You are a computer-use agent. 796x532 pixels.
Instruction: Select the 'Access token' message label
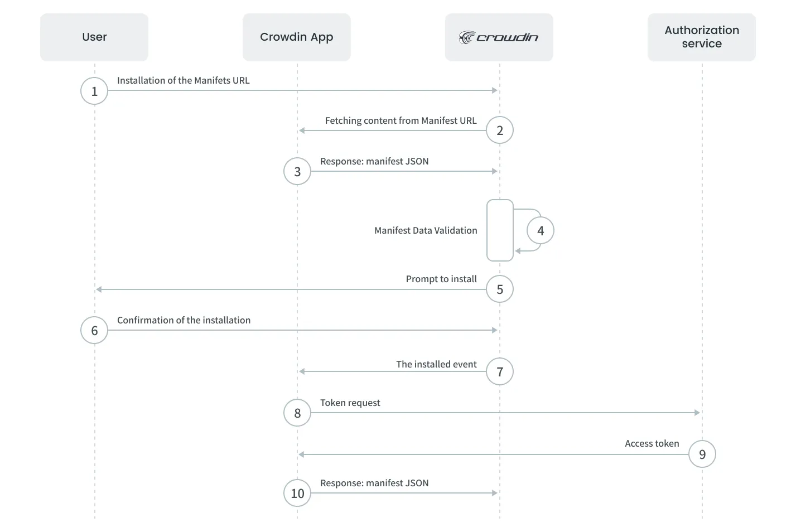tap(652, 444)
